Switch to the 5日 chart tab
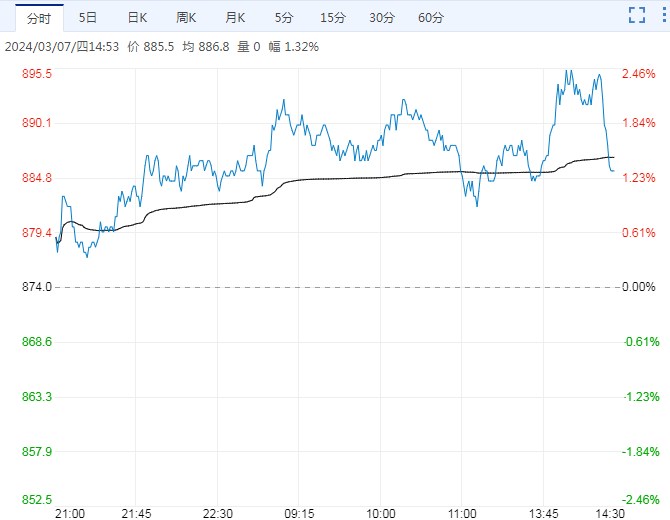The width and height of the screenshot is (670, 520). (x=88, y=18)
